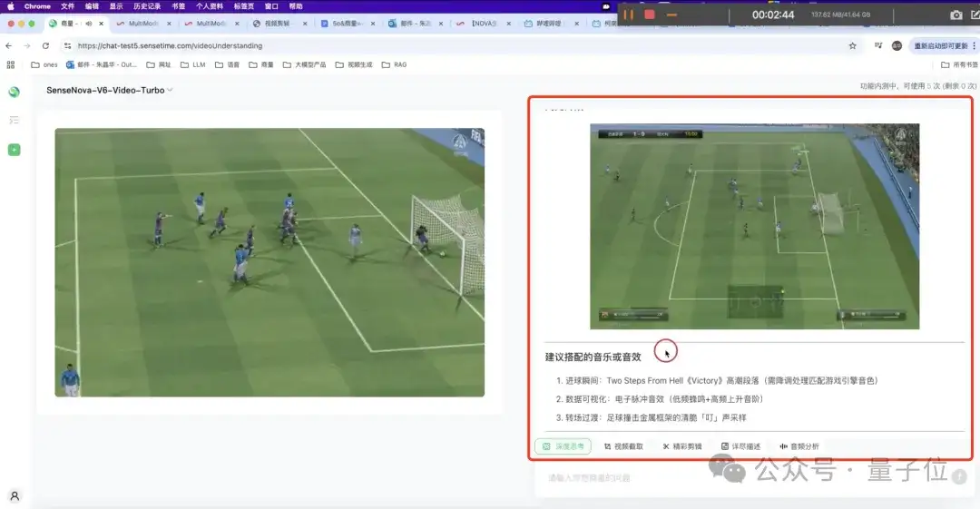Viewport: 980px width, 509px height.
Task: Click the SenseChat logo in sidebar
Action: 14,92
